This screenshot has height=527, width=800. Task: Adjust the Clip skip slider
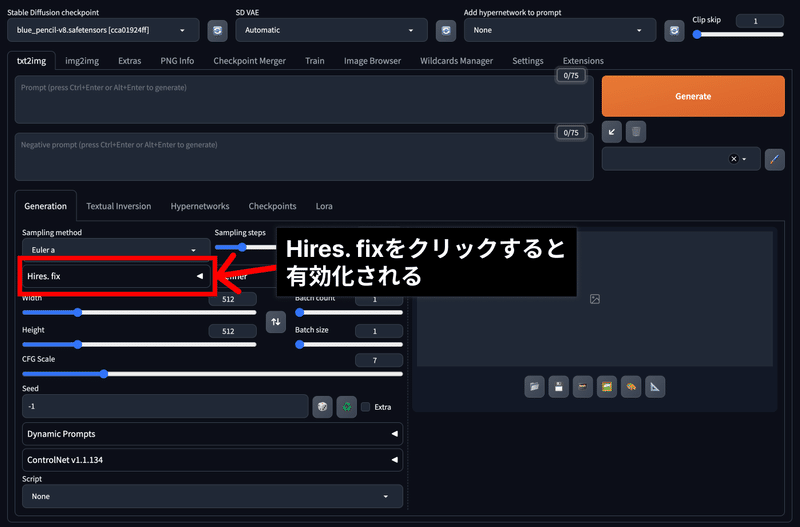pos(738,35)
